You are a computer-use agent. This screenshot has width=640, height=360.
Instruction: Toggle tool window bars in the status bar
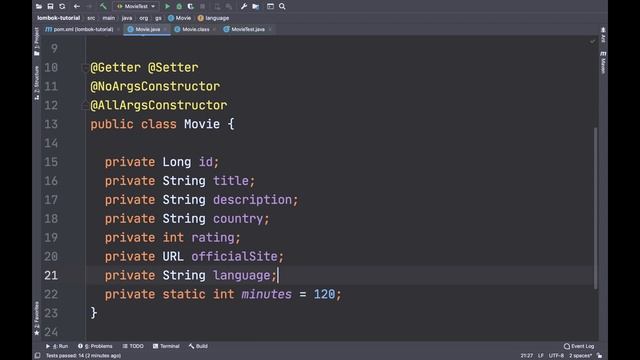[38, 356]
